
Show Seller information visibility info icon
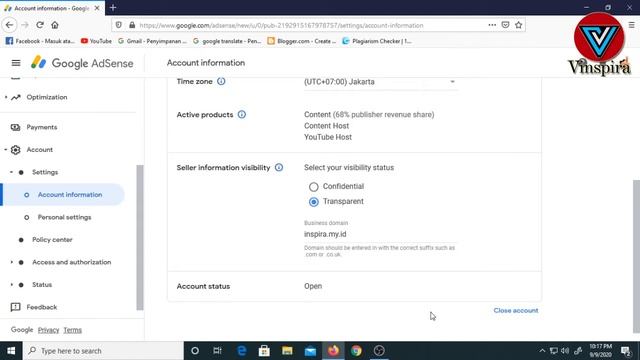(x=279, y=167)
